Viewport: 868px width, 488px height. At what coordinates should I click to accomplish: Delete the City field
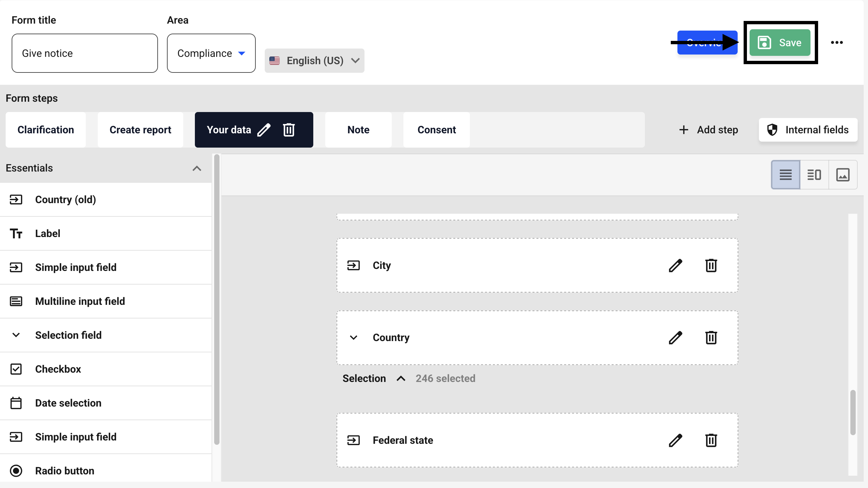tap(711, 266)
